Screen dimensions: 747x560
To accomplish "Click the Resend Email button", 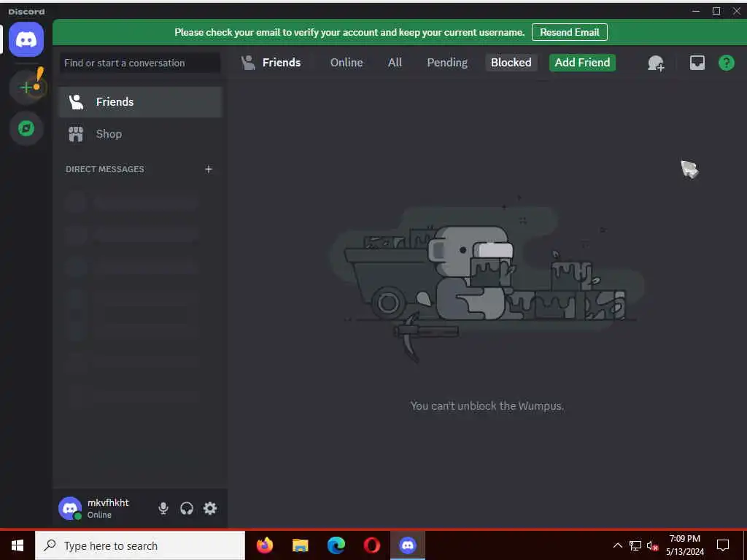I will [x=569, y=32].
